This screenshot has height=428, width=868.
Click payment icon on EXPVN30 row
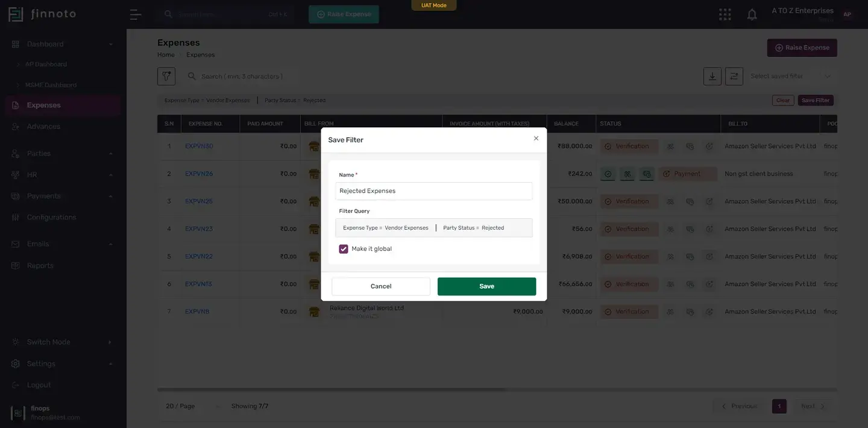pyautogui.click(x=709, y=146)
